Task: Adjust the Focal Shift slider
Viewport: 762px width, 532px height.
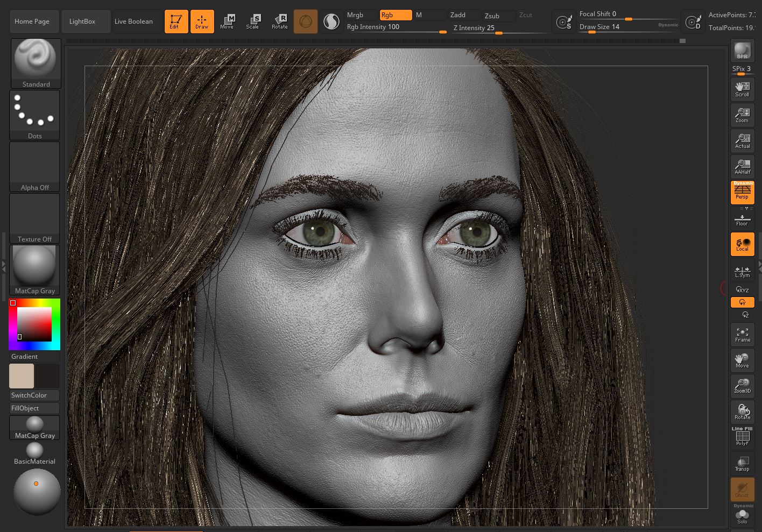Action: 629,15
